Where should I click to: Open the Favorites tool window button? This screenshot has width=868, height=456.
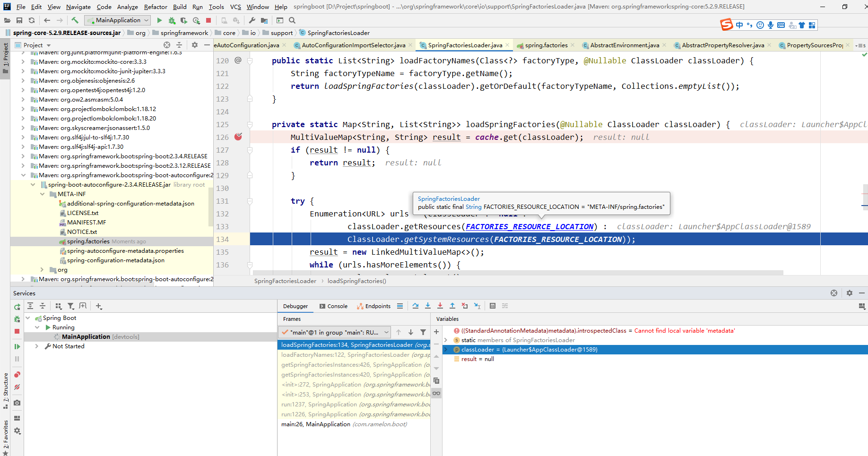tap(6, 437)
